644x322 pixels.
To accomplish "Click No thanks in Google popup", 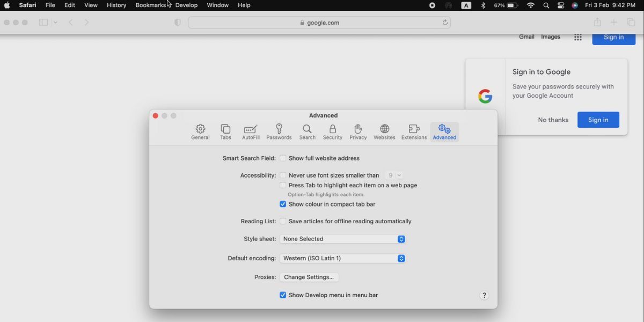I will point(553,120).
